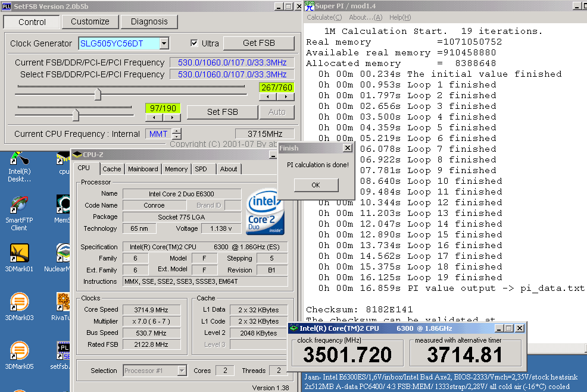587x392 pixels.
Task: Click the Get FSB button
Action: (x=259, y=43)
